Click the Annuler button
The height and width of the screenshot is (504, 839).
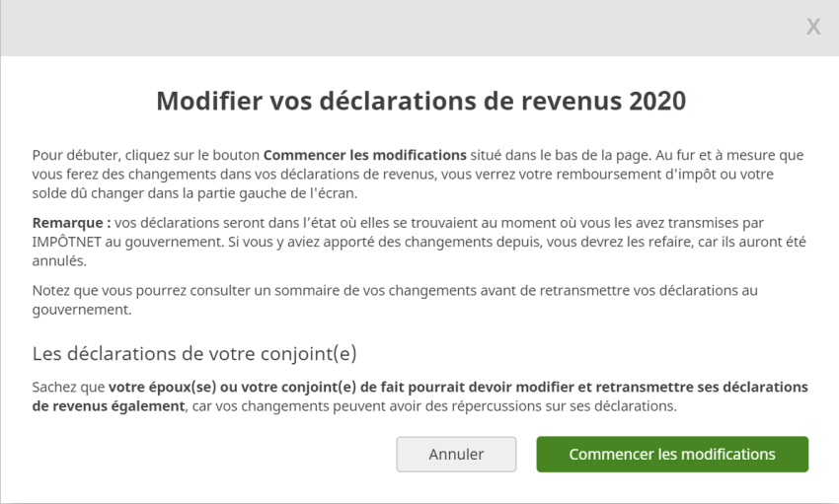456,455
